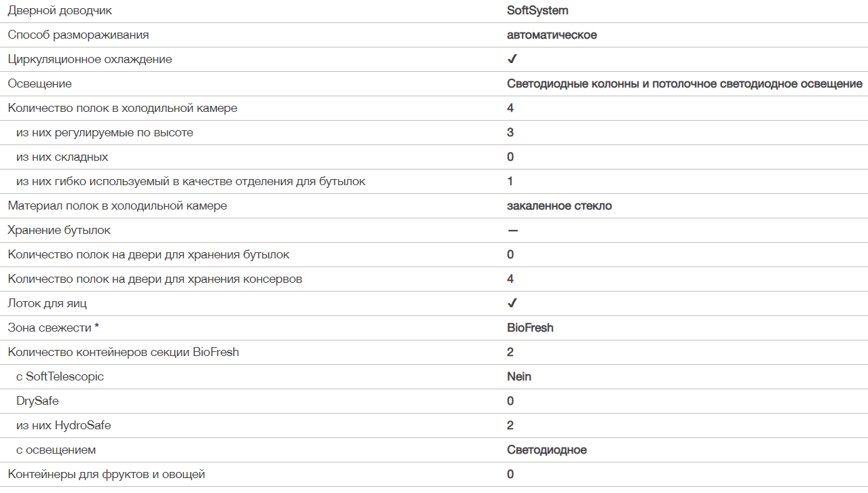868x493 pixels.
Task: Click the автоматическое defrost value
Action: click(552, 35)
